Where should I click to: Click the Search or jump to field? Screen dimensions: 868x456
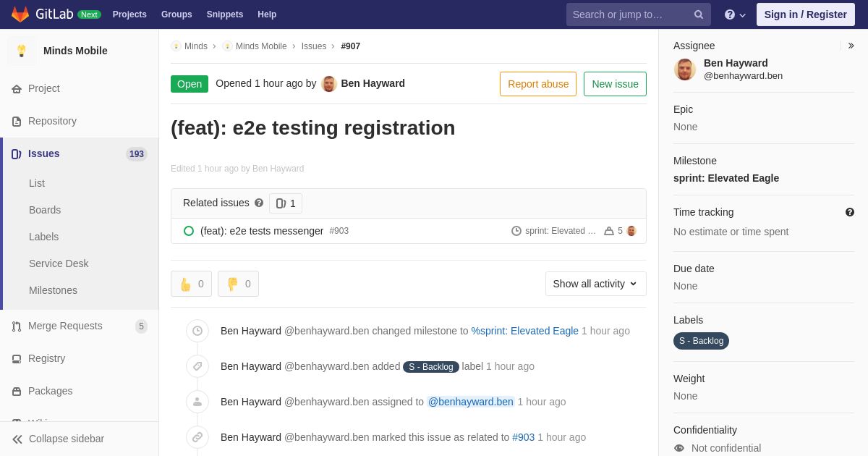[629, 14]
